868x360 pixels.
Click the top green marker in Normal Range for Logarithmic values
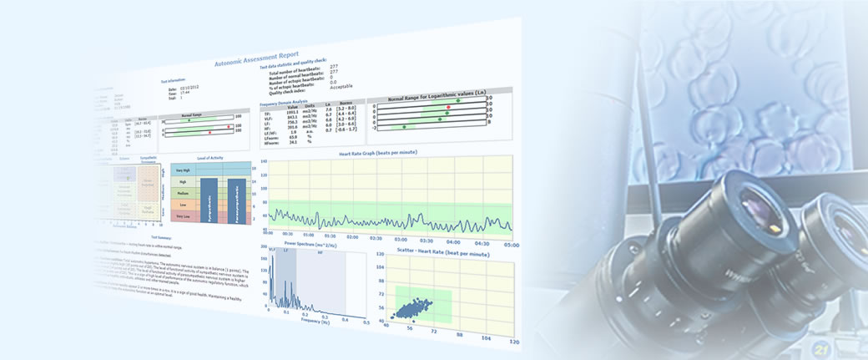click(457, 100)
